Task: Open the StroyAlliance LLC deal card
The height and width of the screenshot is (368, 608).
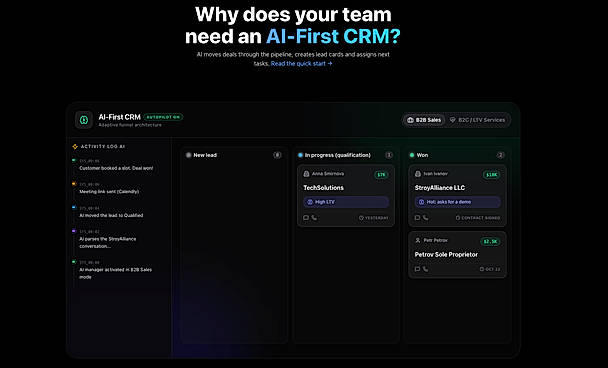Action: tap(458, 195)
